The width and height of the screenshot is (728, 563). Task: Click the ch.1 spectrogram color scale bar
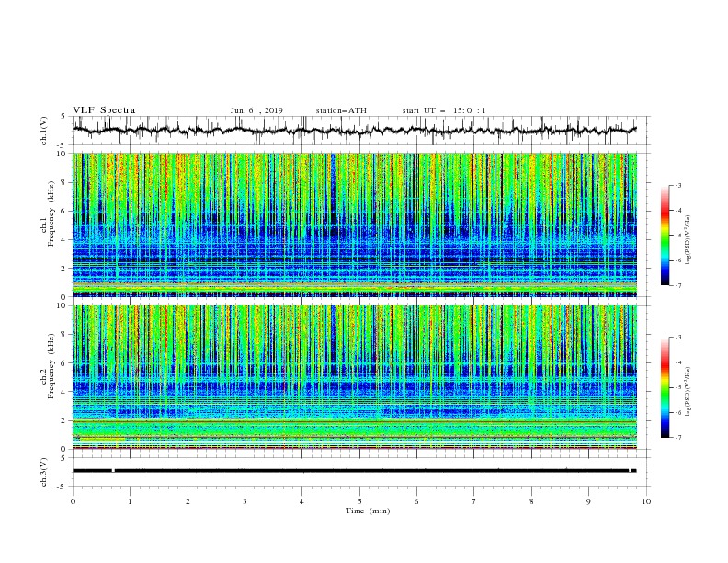(665, 236)
